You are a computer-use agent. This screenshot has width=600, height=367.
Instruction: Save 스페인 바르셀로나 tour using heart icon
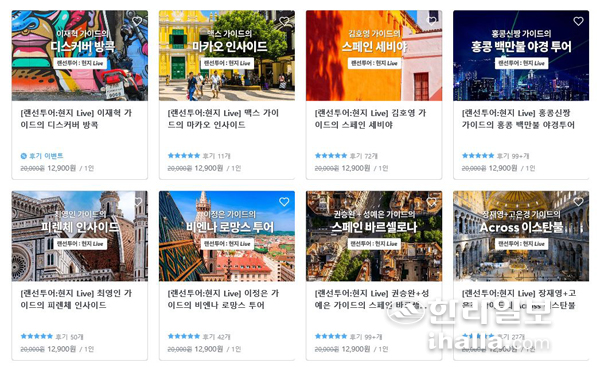pos(431,202)
